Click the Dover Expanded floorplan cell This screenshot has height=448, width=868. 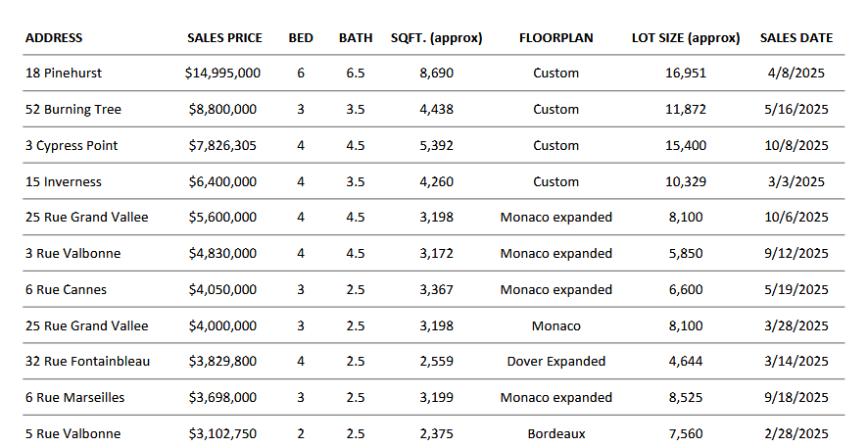555,362
